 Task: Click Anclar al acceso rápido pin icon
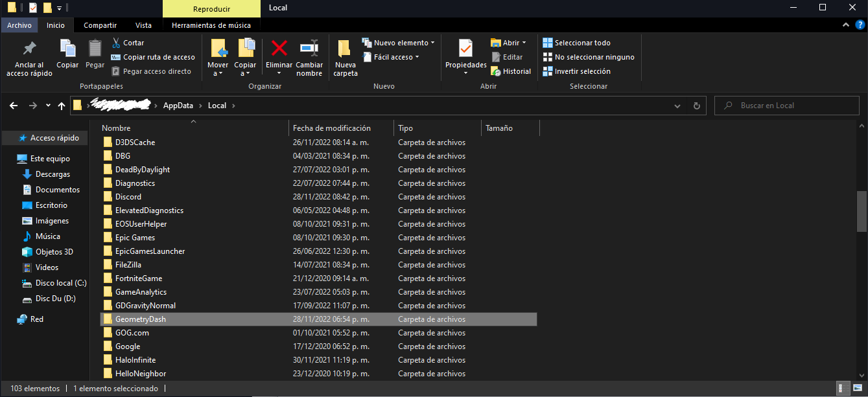coord(29,49)
